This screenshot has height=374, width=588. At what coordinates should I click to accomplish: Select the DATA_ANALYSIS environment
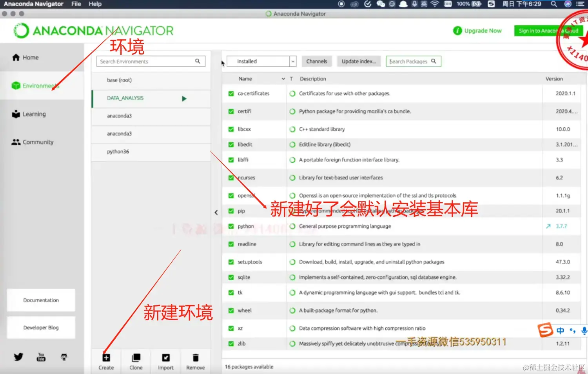tap(151, 98)
